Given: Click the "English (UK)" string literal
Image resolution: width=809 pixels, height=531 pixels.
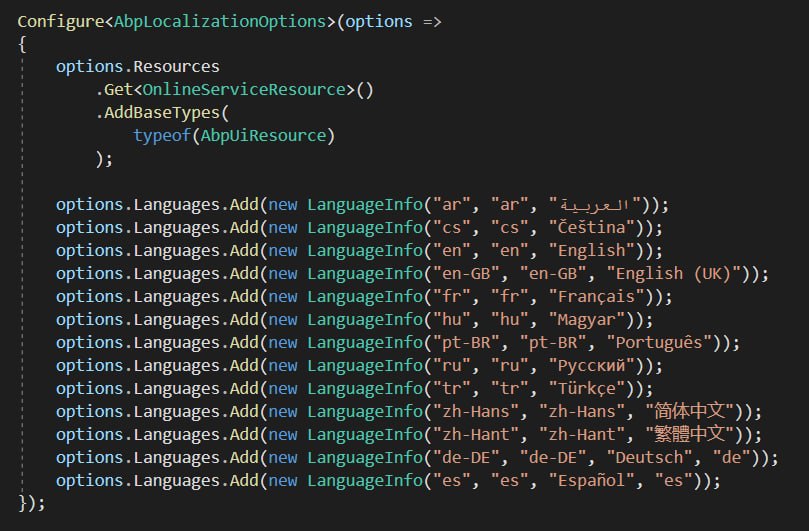Looking at the screenshot, I should pyautogui.click(x=674, y=273).
